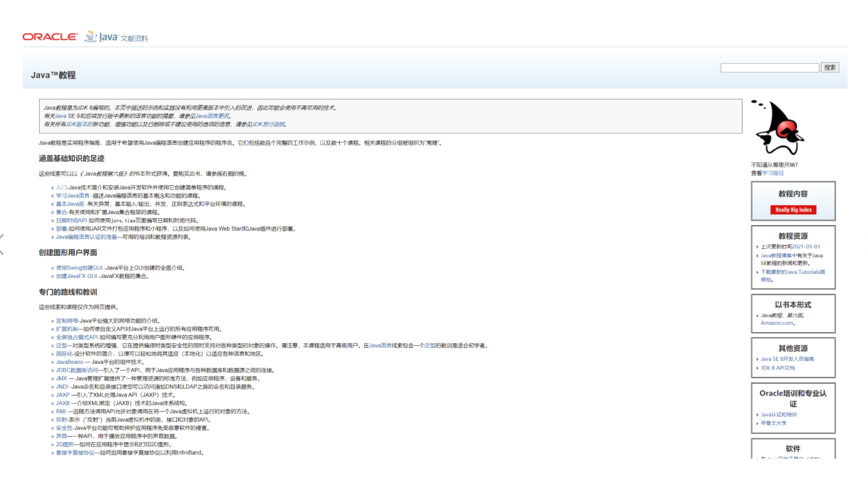Open the 下载最新的Java Tutorials捆绑包 link
The image size is (868, 479).
click(x=793, y=276)
